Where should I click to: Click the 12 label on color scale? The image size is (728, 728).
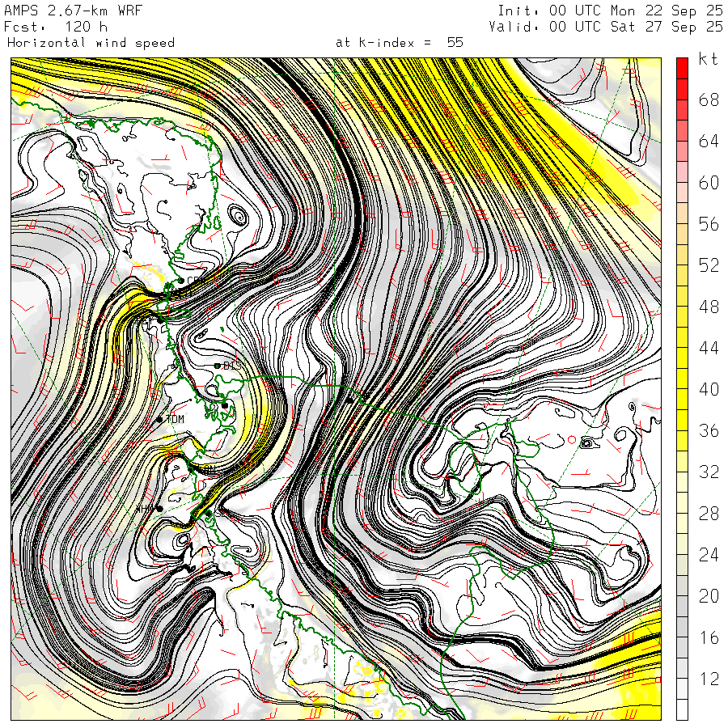coord(709,680)
